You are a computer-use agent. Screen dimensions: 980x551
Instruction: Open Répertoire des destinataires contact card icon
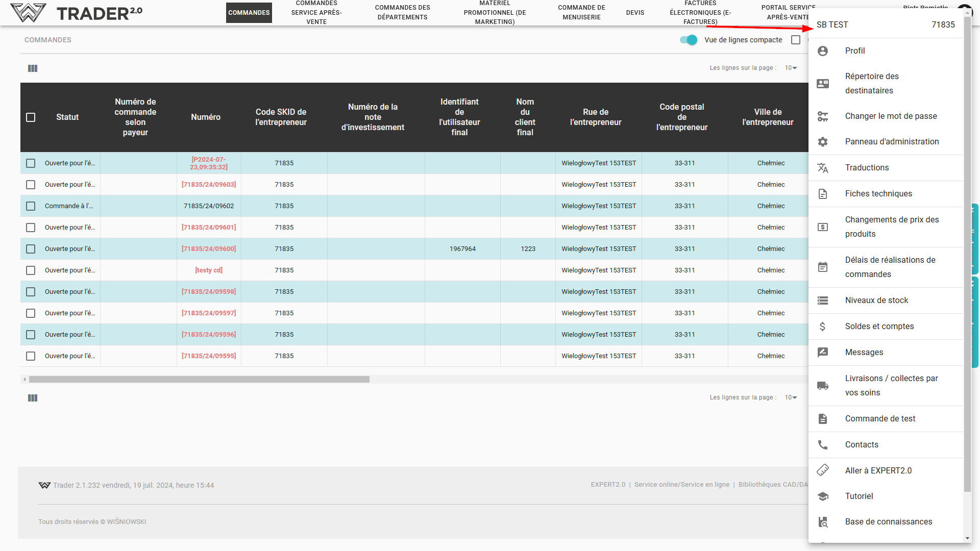(823, 84)
